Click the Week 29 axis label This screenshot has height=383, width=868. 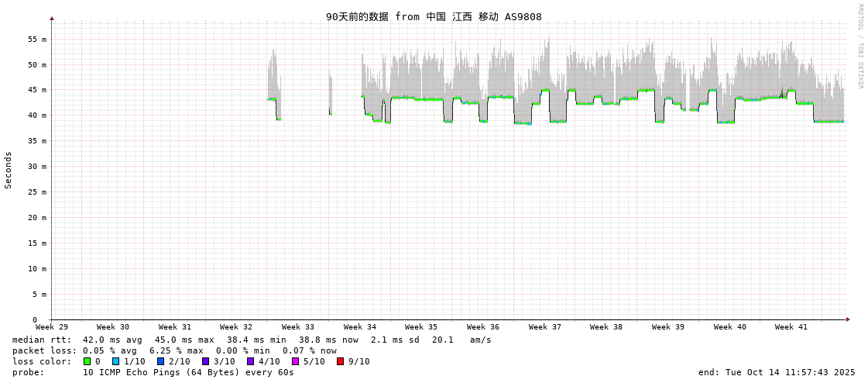[x=51, y=327]
